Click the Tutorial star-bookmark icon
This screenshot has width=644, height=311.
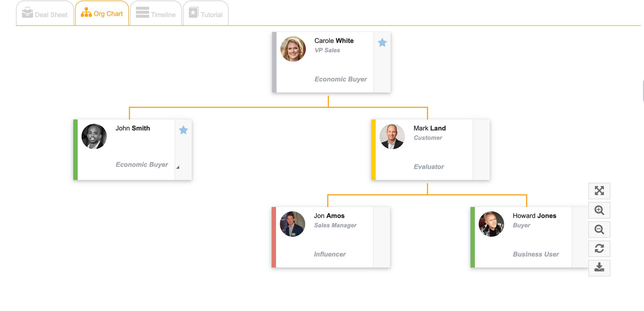point(193,12)
